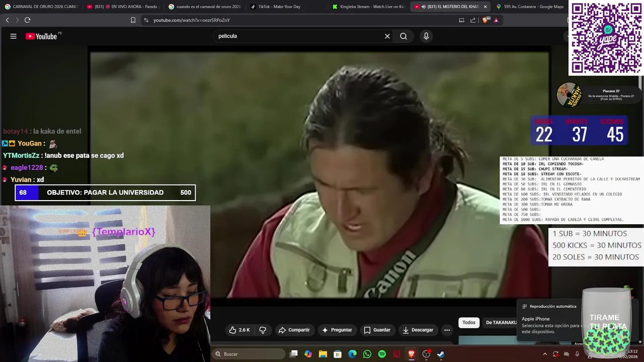Image resolution: width=644 pixels, height=362 pixels.
Task: Save video with Guardar button
Action: (377, 330)
